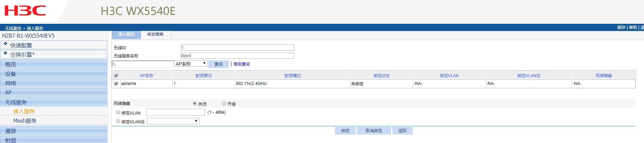Toggle the apname row checkbox

[116, 84]
